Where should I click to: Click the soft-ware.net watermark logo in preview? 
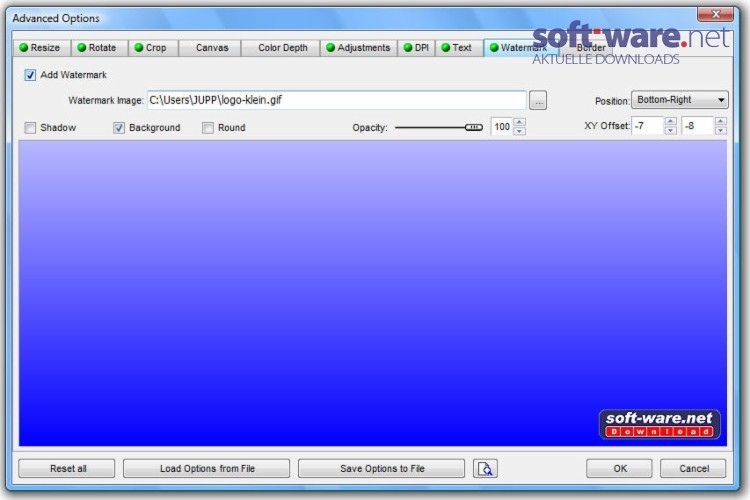tap(660, 424)
